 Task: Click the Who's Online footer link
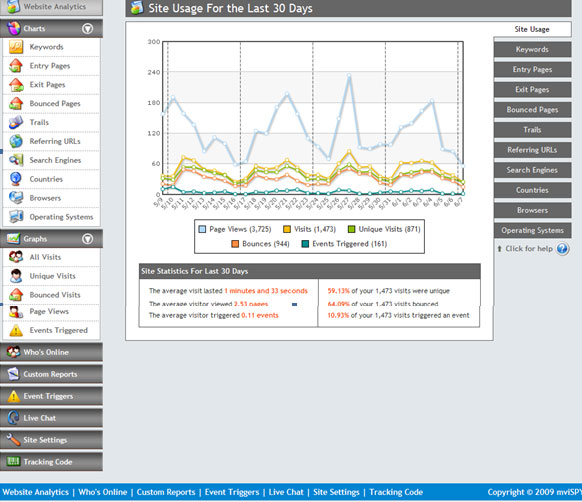click(103, 492)
